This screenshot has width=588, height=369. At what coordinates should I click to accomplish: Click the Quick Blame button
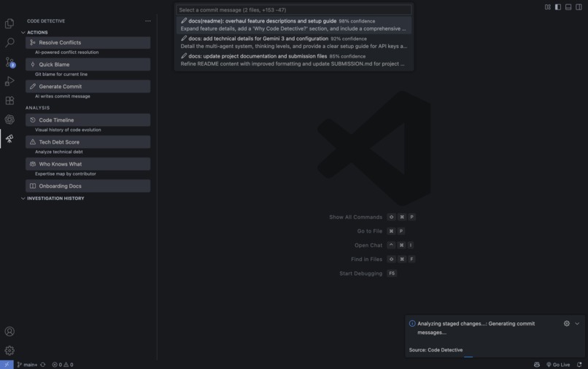tap(88, 64)
